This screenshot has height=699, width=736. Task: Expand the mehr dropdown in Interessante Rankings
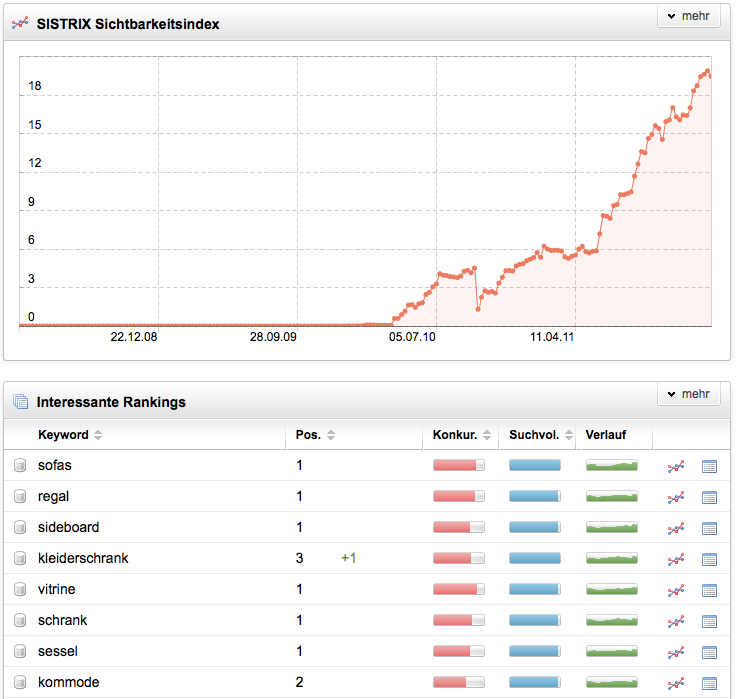click(x=689, y=394)
